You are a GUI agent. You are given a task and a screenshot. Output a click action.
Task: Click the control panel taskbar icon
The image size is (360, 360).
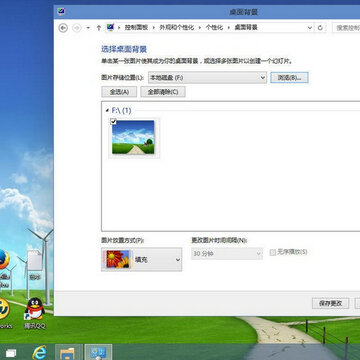click(x=98, y=352)
